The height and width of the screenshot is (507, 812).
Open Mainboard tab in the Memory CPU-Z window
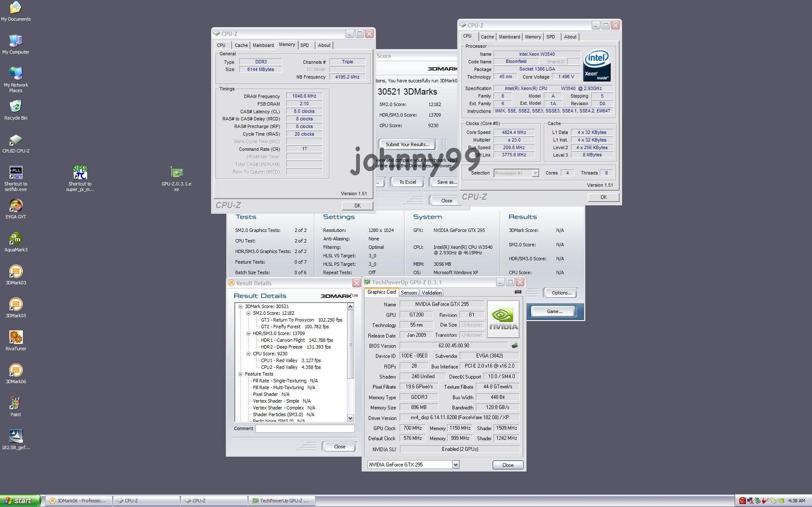(263, 45)
